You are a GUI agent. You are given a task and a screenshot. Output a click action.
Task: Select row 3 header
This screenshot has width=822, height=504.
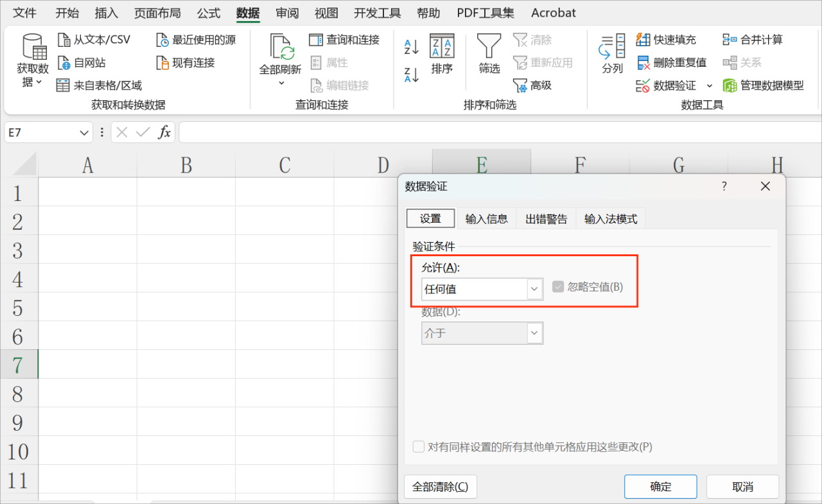click(19, 250)
